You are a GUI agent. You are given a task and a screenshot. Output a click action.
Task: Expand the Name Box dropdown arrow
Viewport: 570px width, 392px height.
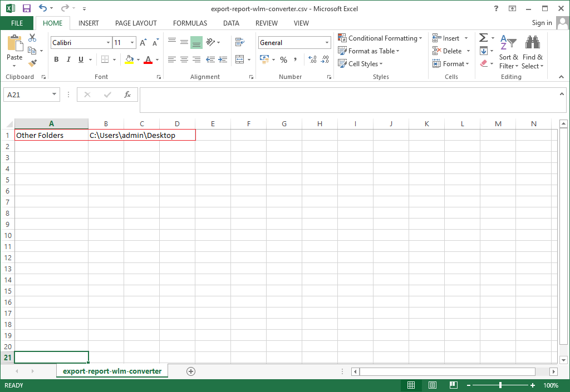pyautogui.click(x=54, y=95)
